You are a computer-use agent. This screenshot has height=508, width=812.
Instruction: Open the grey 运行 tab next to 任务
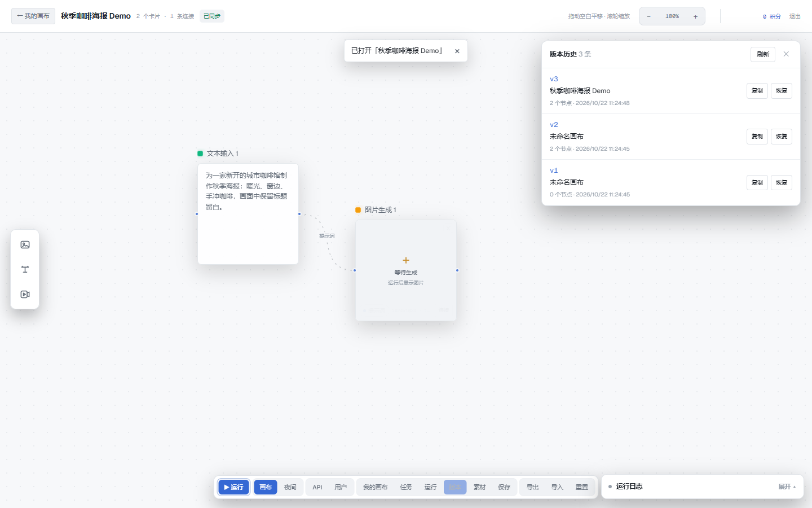click(x=430, y=487)
